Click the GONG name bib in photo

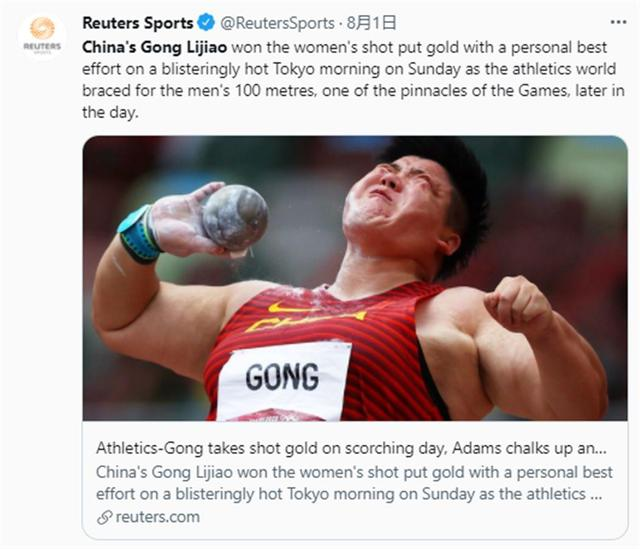pos(283,379)
